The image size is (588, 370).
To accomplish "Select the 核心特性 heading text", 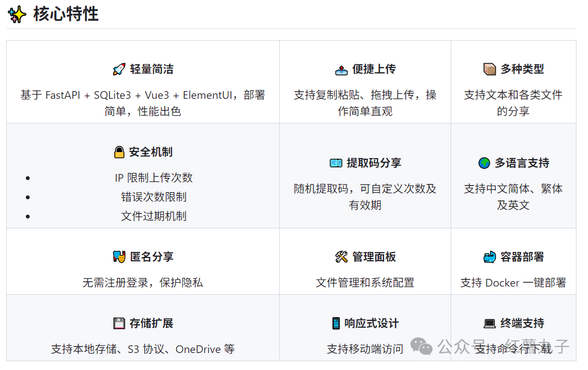I will click(65, 14).
